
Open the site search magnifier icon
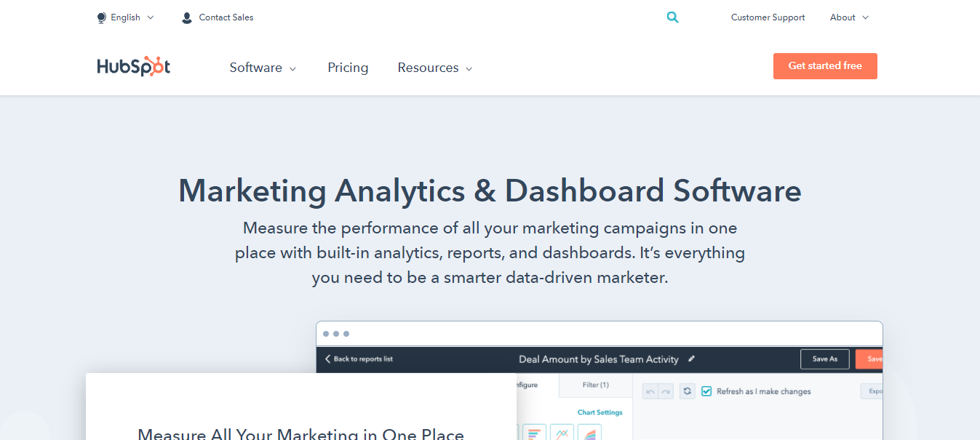pyautogui.click(x=672, y=17)
